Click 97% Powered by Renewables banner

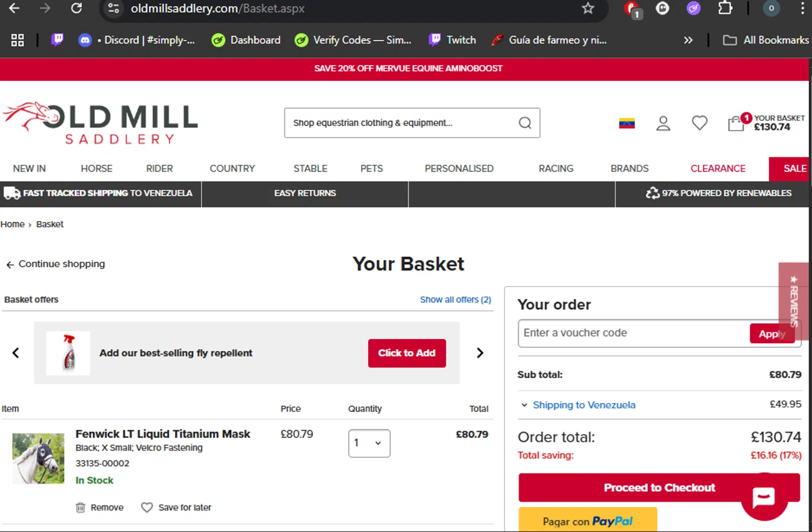[x=718, y=193]
